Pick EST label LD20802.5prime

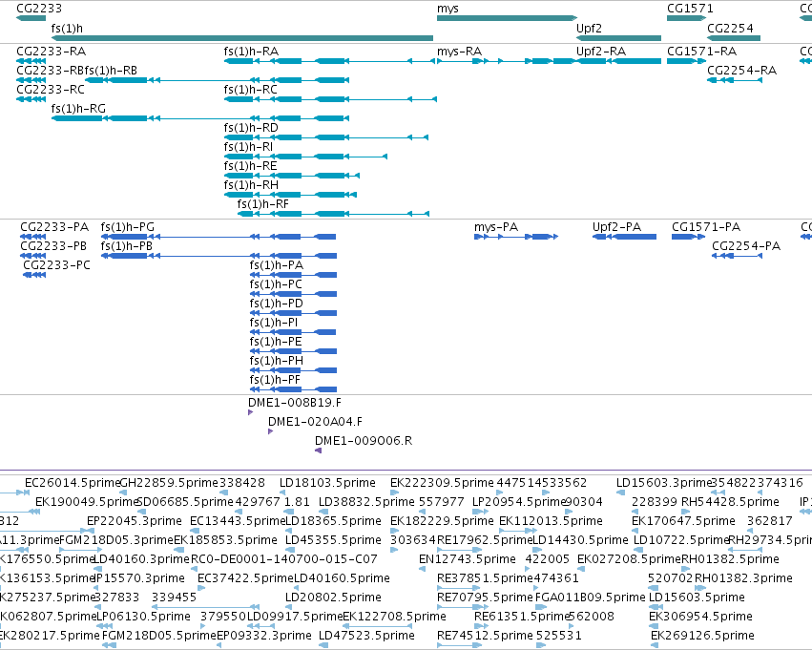click(334, 598)
